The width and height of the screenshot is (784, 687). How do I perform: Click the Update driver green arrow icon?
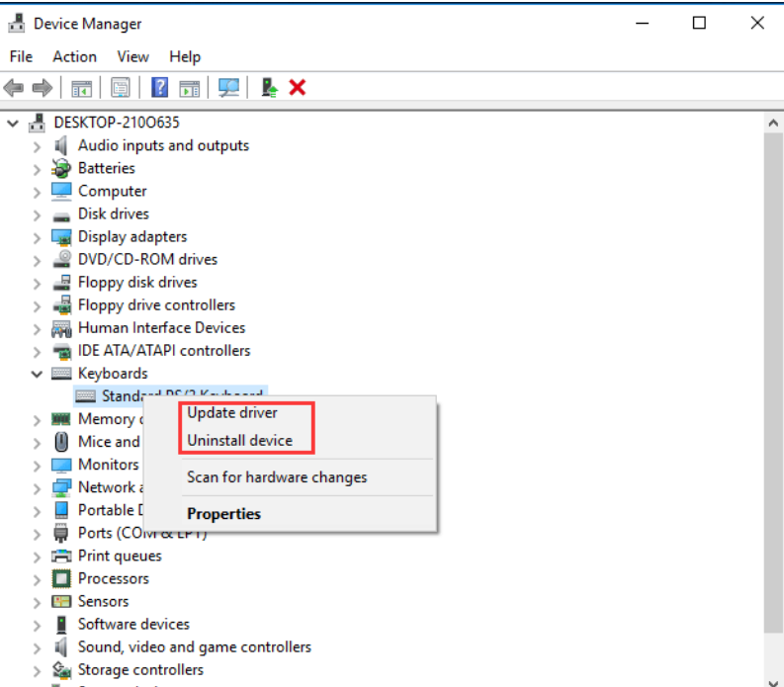(x=269, y=88)
